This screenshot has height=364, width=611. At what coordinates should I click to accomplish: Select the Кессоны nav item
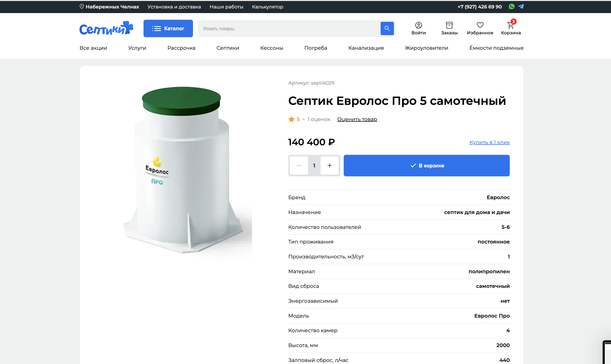[x=272, y=48]
